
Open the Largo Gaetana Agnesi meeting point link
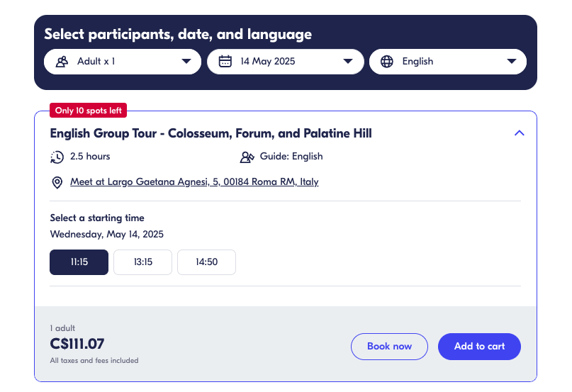click(194, 182)
